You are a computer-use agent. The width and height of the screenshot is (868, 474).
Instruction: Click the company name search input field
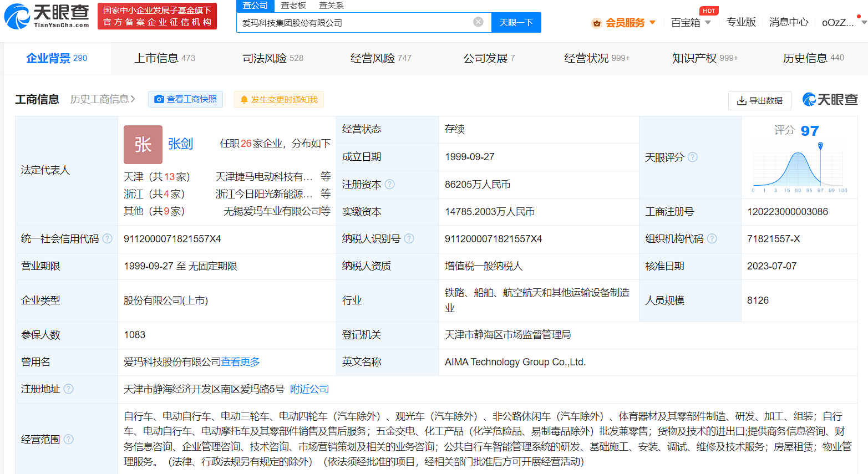(355, 23)
